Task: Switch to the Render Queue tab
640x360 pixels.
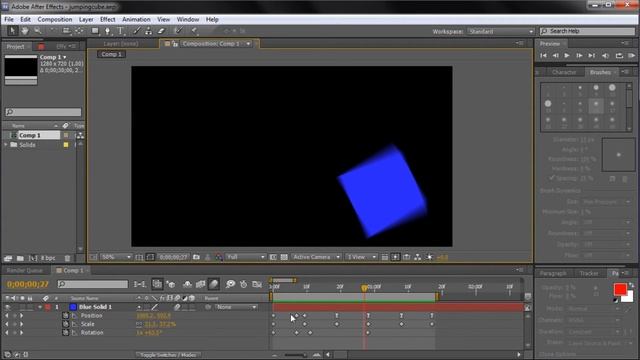Action: click(25, 271)
